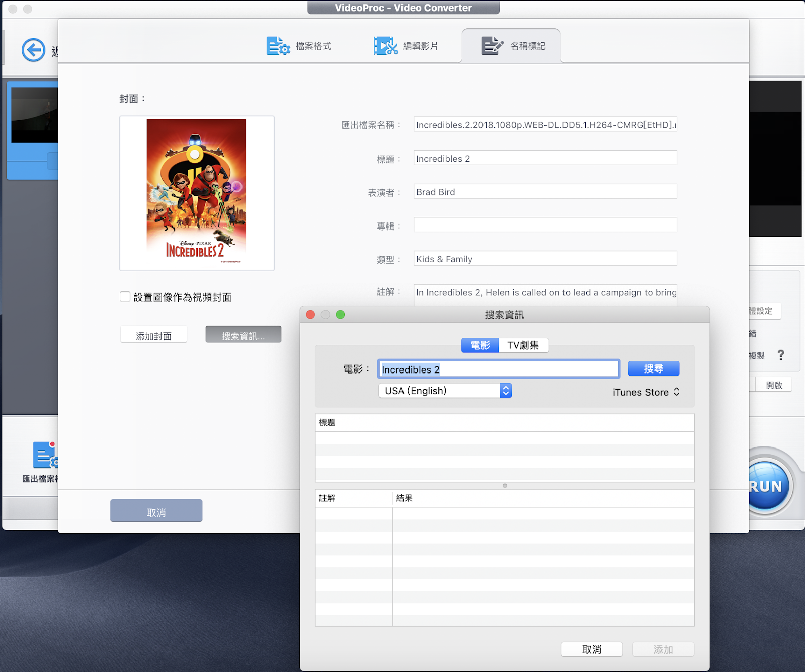Click the 編輯影片 tab label
The image size is (805, 672).
click(420, 46)
